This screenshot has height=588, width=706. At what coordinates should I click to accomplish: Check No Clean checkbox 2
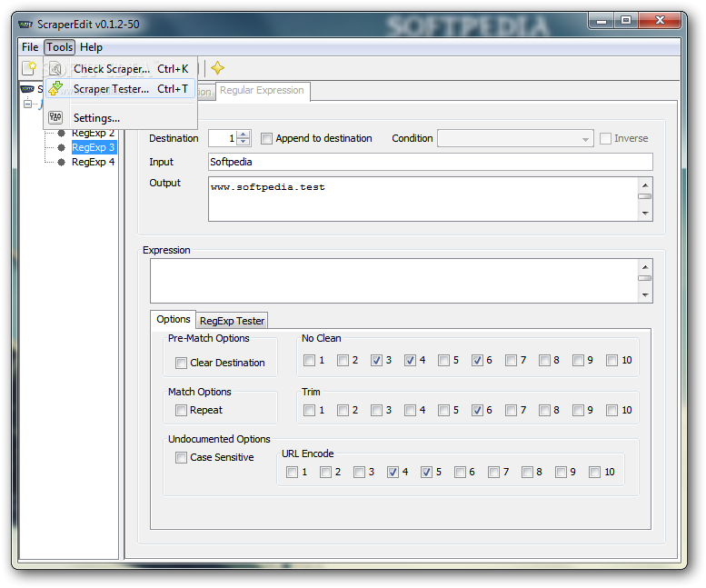[x=343, y=360]
